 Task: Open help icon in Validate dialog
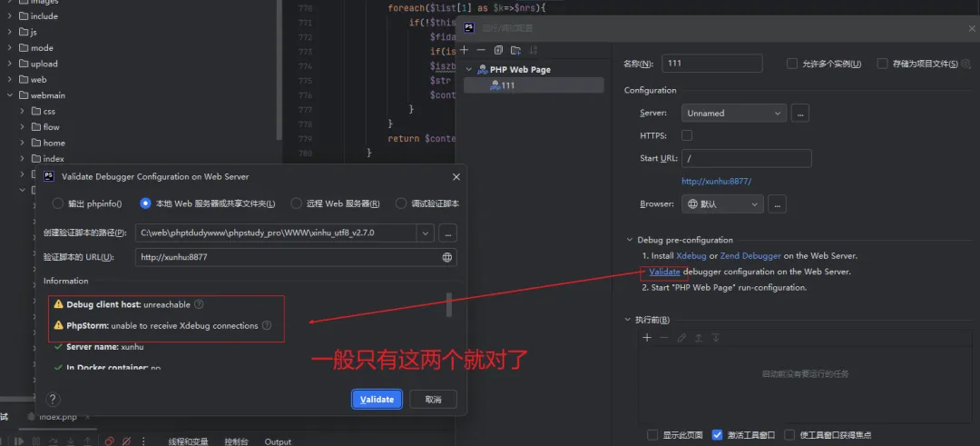tap(54, 399)
